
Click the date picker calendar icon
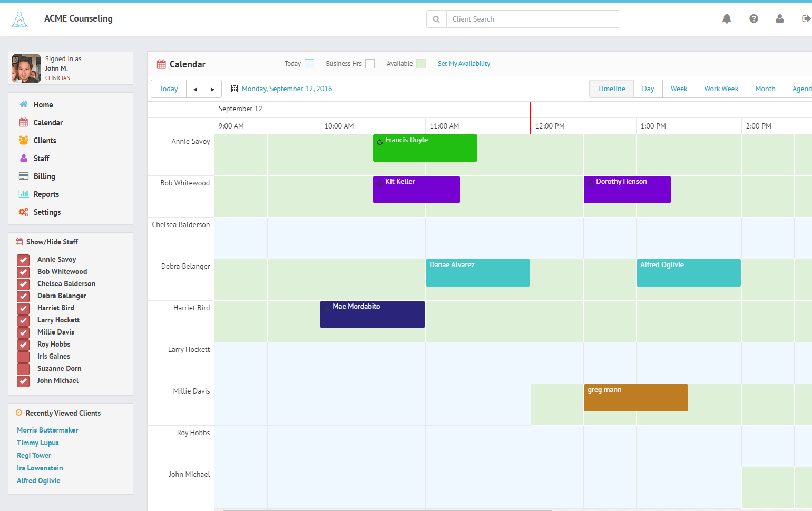tap(234, 89)
